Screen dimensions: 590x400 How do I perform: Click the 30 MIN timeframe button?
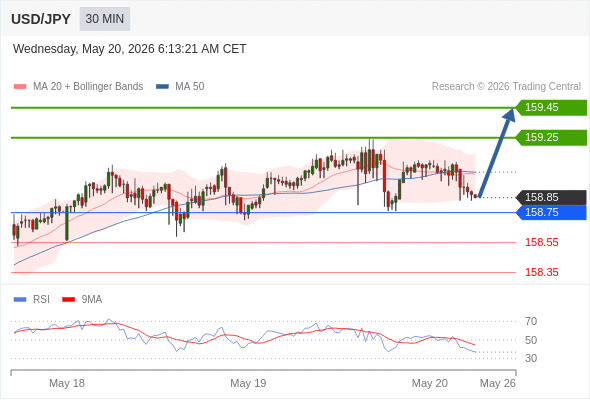105,19
